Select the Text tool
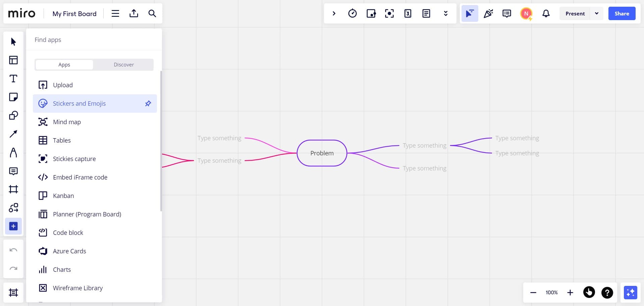 pos(13,79)
